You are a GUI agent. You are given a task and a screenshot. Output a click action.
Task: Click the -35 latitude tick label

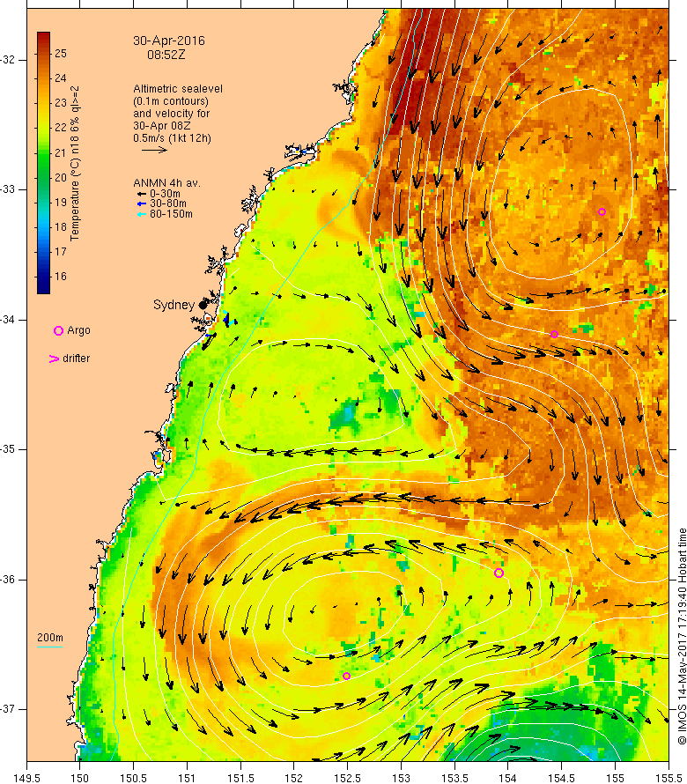point(8,449)
